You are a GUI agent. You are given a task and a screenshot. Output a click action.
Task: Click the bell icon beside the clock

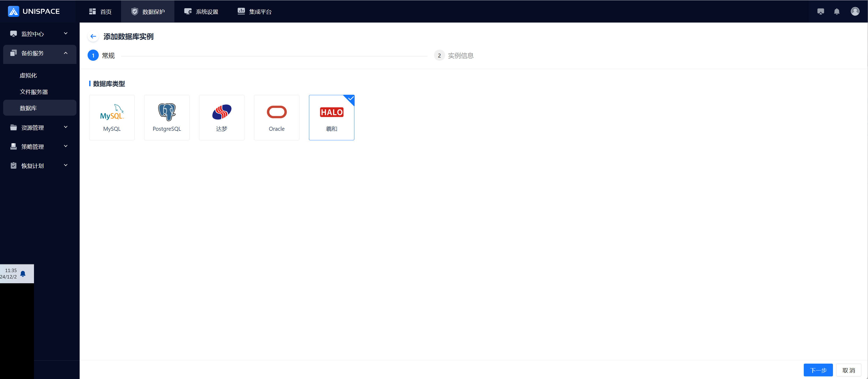point(23,274)
